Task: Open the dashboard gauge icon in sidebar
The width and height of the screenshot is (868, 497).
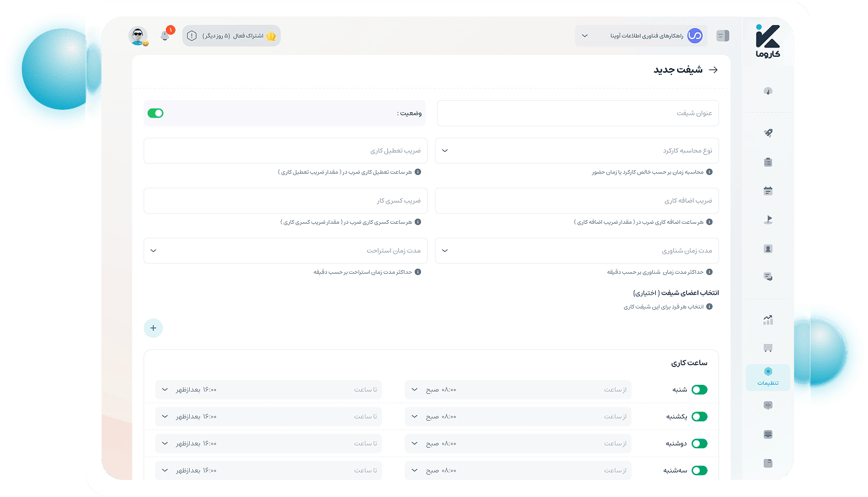Action: (x=768, y=91)
